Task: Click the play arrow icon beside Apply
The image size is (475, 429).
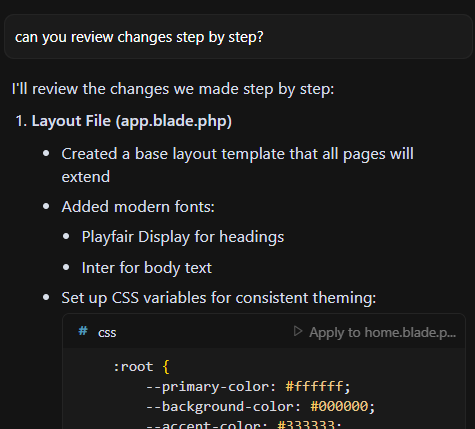Action: coord(298,332)
